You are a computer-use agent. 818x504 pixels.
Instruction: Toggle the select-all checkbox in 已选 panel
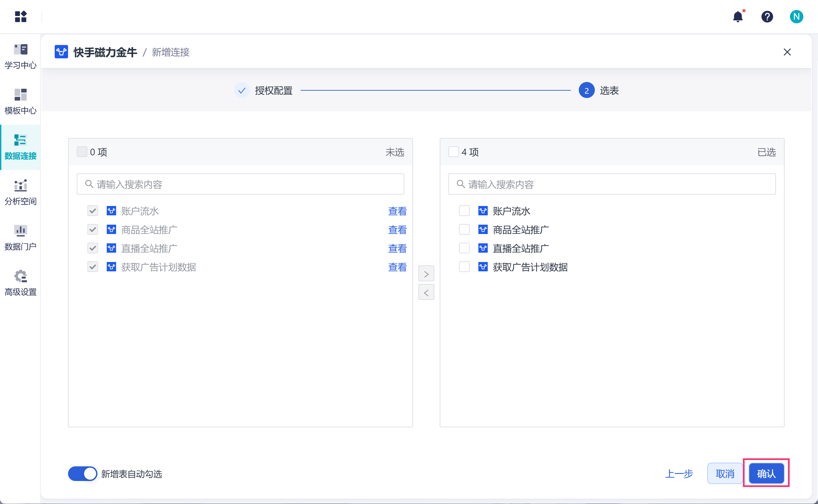pyautogui.click(x=454, y=152)
